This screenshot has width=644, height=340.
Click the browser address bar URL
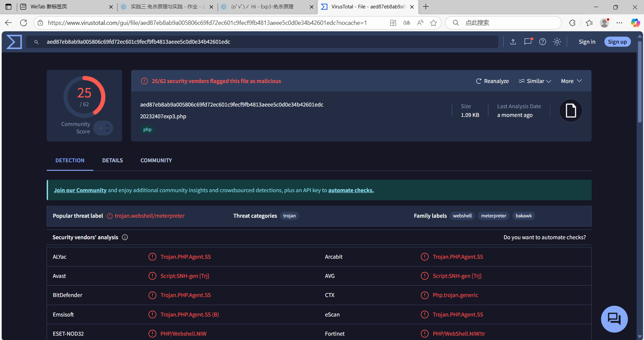point(207,23)
